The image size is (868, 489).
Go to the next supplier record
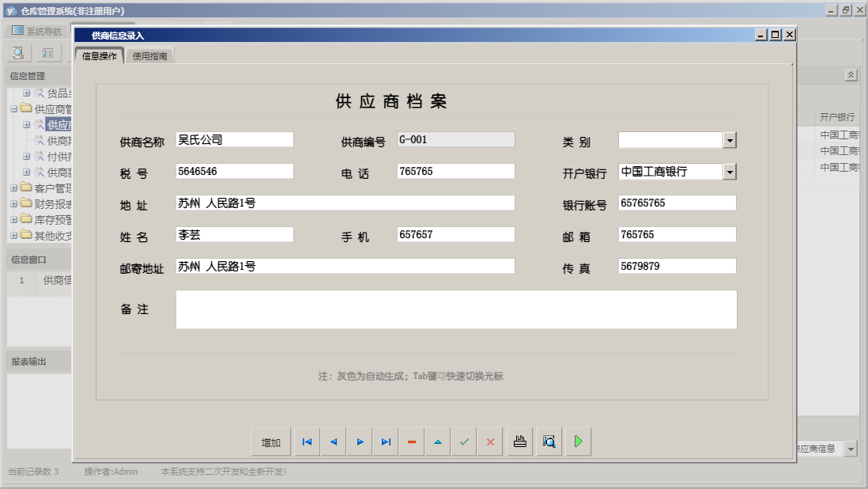coord(360,442)
